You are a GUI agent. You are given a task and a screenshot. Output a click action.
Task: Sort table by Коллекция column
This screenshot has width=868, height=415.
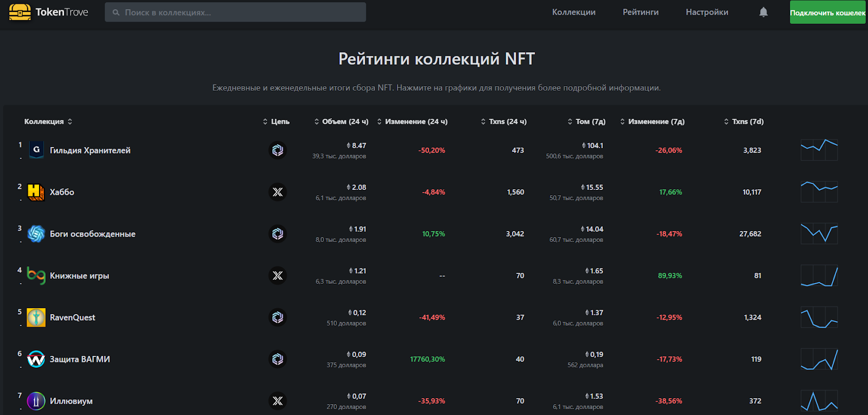48,122
